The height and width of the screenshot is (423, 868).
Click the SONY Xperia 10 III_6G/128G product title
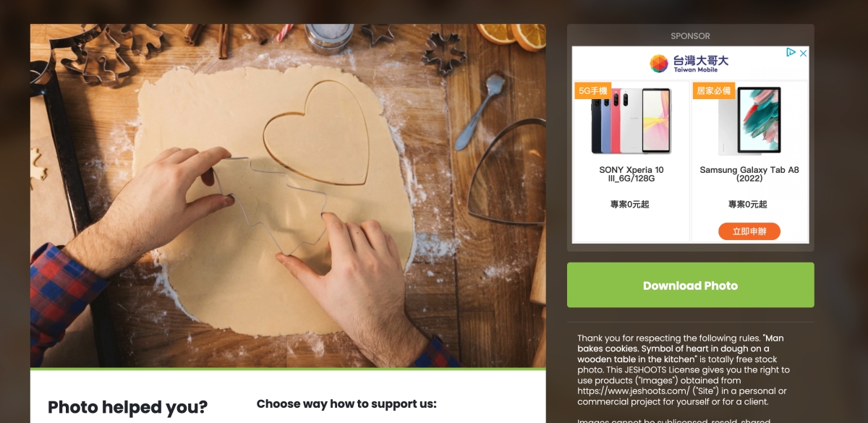(x=632, y=174)
